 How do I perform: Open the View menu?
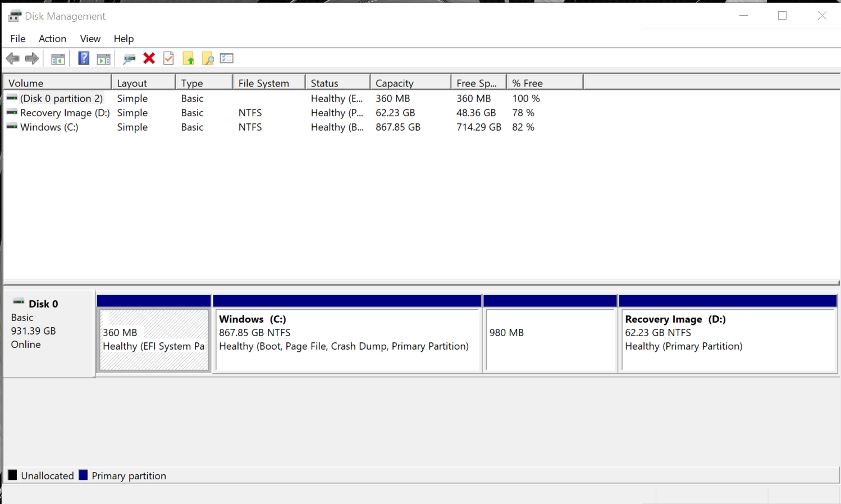coord(90,39)
